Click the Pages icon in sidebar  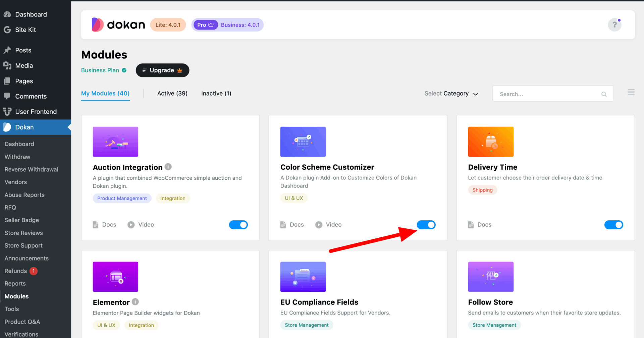click(x=7, y=81)
